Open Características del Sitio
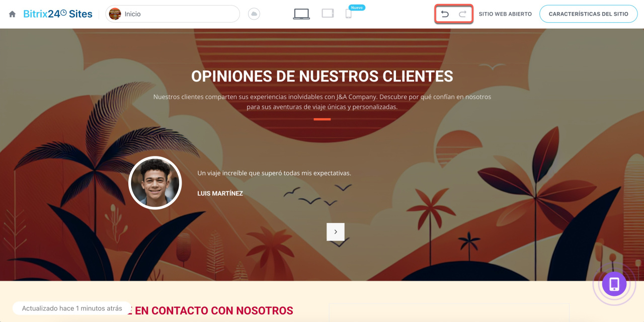The width and height of the screenshot is (644, 322). pyautogui.click(x=588, y=14)
